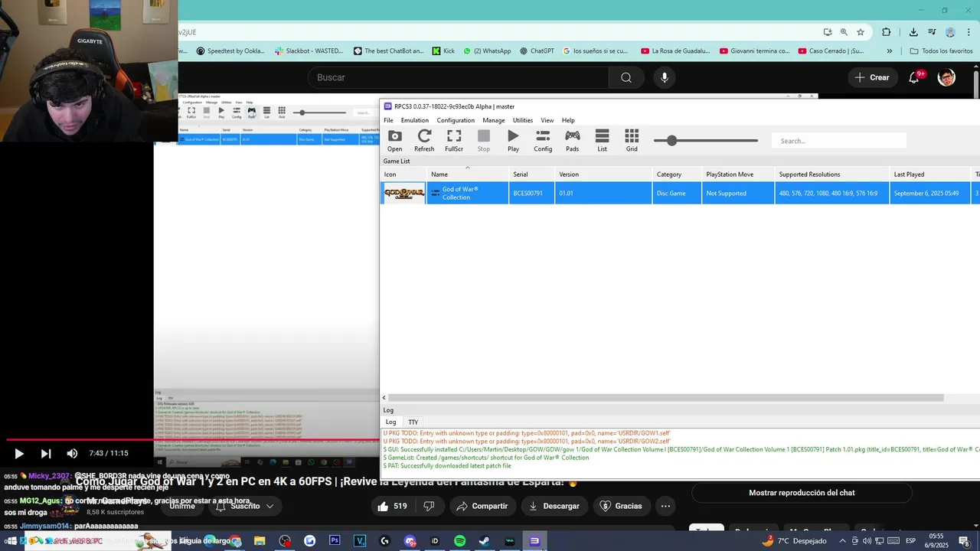The height and width of the screenshot is (551, 980).
Task: Open RPCS3 Config settings icon
Action: 543,140
